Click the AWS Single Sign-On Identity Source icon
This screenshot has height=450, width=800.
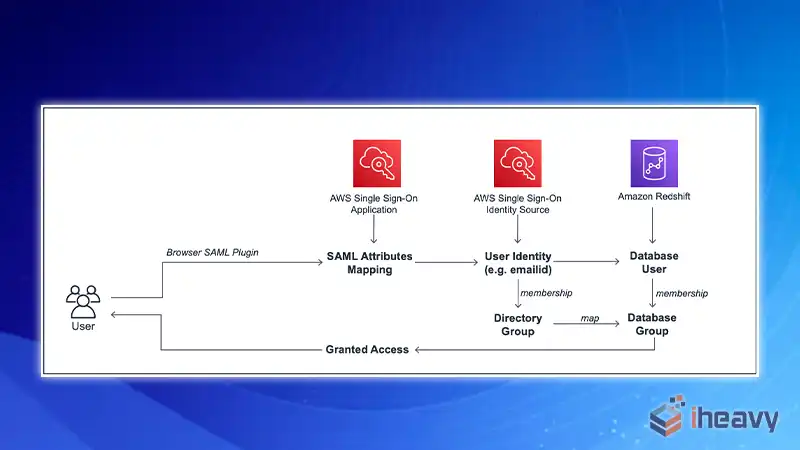click(x=517, y=163)
